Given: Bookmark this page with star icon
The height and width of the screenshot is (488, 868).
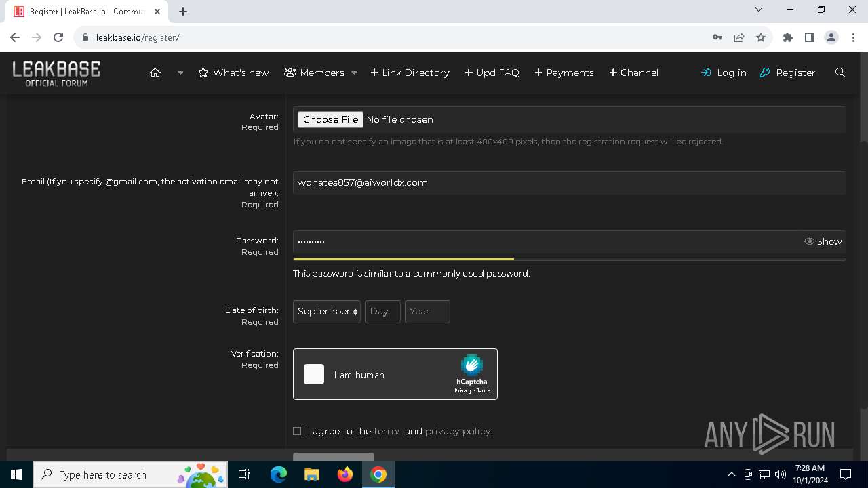Looking at the screenshot, I should pos(761,37).
